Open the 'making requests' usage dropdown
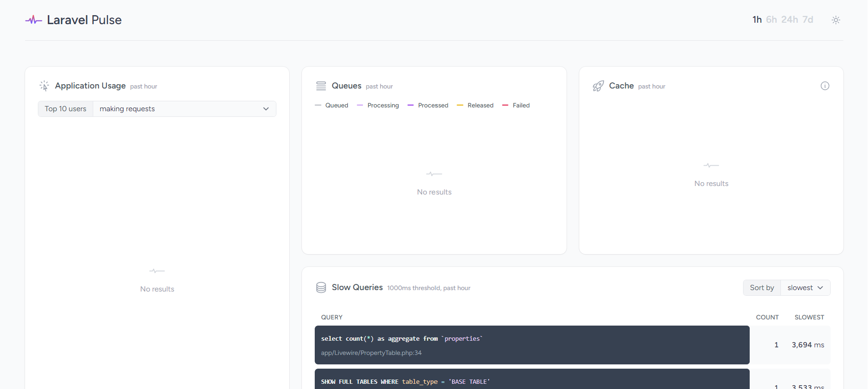Image resolution: width=868 pixels, height=389 pixels. coord(184,109)
